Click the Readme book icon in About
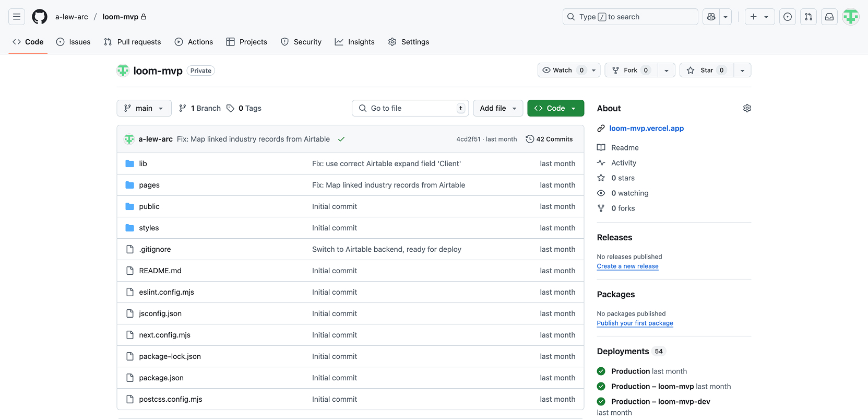 [601, 147]
